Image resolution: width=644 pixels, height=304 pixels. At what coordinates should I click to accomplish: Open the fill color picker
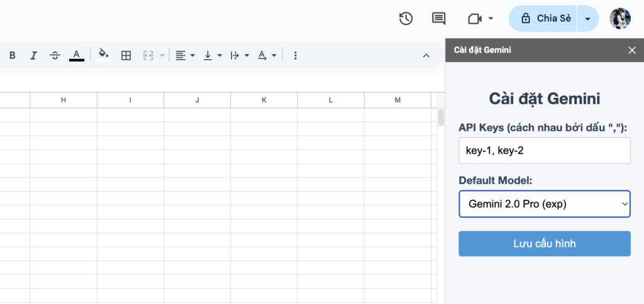[104, 55]
